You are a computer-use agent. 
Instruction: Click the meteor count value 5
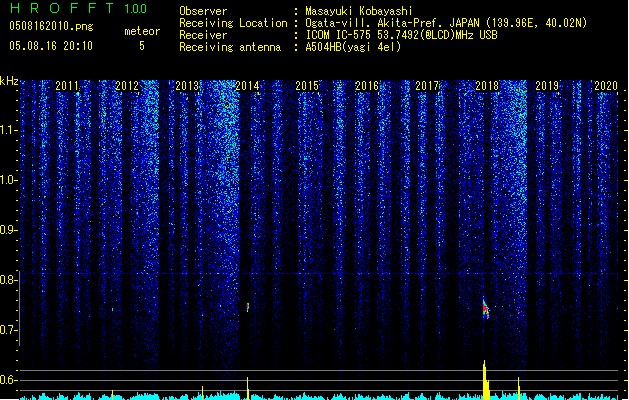click(142, 46)
